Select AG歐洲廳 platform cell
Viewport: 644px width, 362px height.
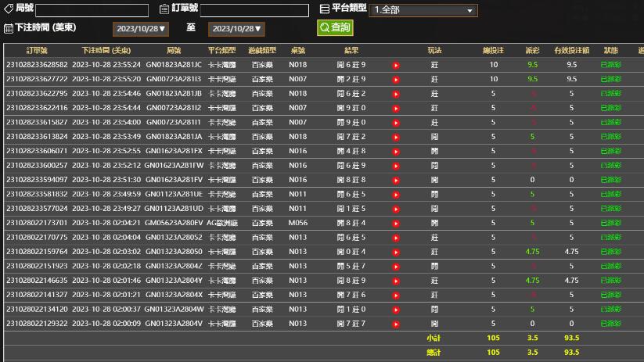221,223
